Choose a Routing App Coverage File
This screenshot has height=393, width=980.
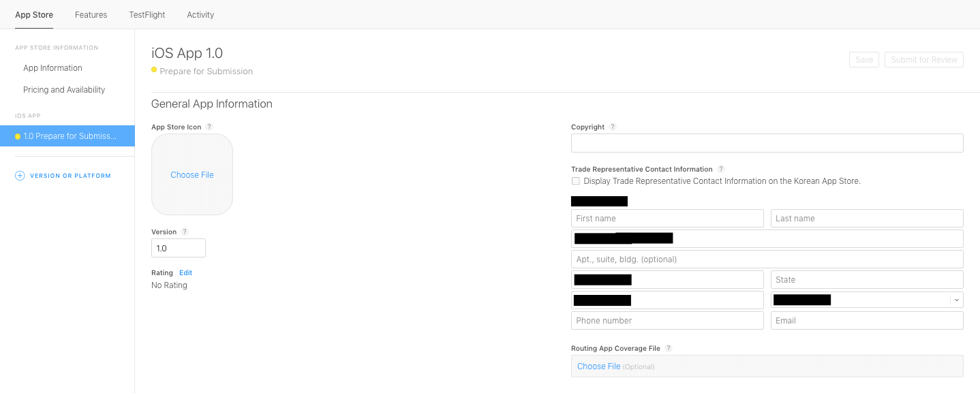[x=598, y=366]
